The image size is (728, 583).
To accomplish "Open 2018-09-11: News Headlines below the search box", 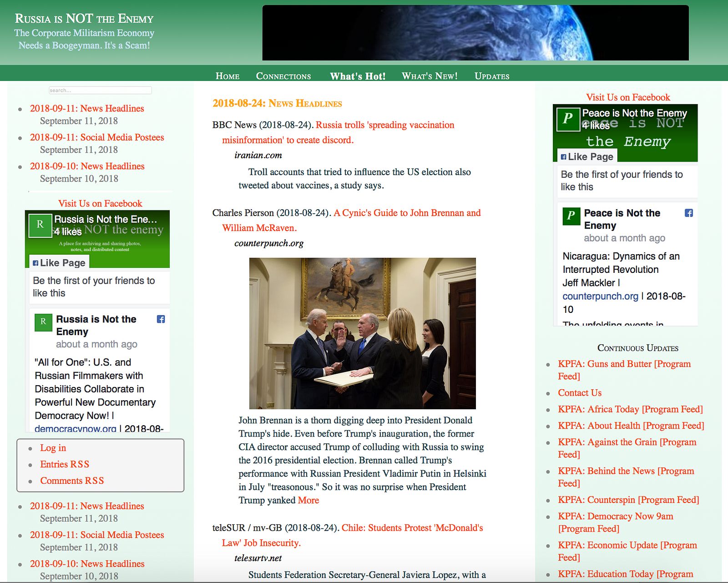I will coord(87,108).
